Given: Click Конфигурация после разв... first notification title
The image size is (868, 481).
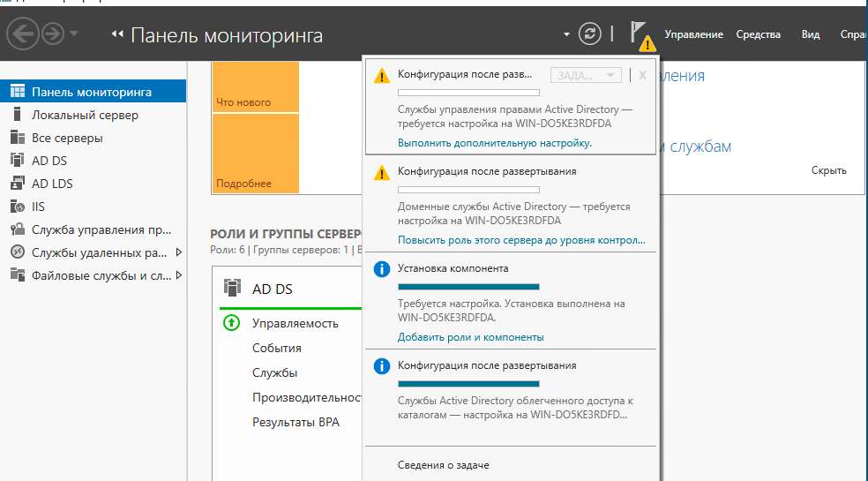Looking at the screenshot, I should tap(465, 74).
